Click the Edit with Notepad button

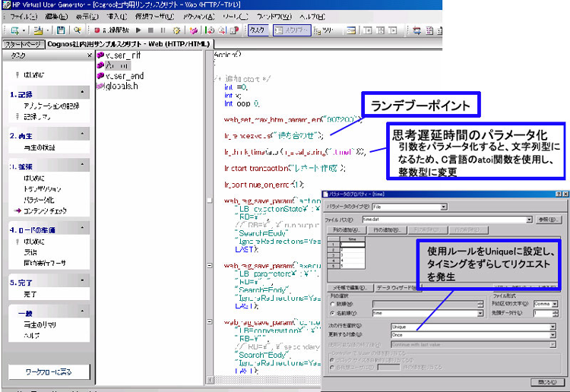point(350,288)
